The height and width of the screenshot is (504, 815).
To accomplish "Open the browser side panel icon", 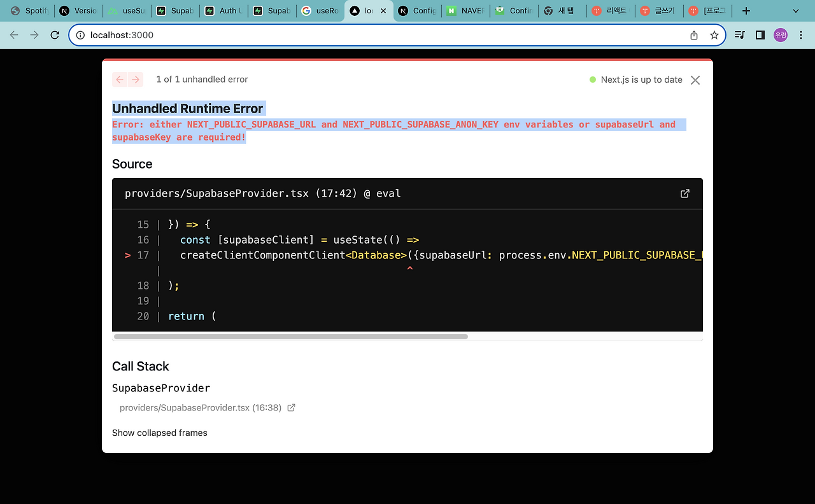I will [x=760, y=35].
